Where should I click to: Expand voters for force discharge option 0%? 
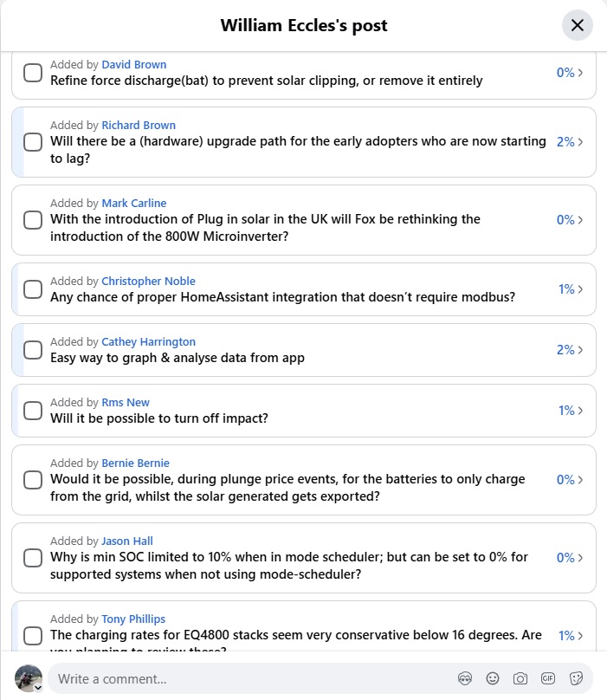pyautogui.click(x=570, y=72)
